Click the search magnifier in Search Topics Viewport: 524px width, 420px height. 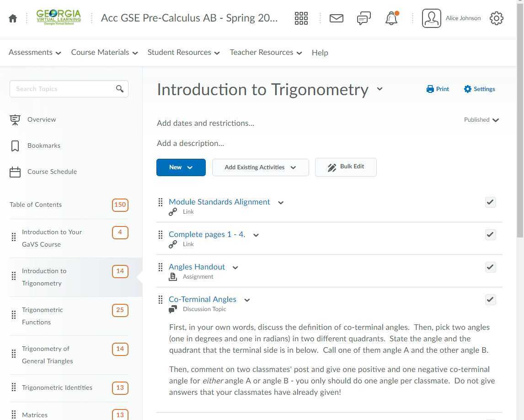[x=120, y=89]
